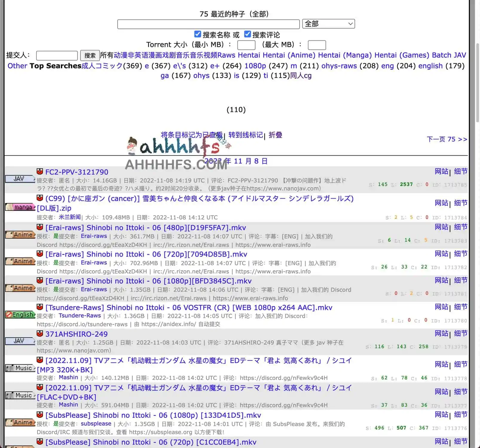Click the vertical page scrollbar
This screenshot has height=448, width=480.
coord(477,84)
